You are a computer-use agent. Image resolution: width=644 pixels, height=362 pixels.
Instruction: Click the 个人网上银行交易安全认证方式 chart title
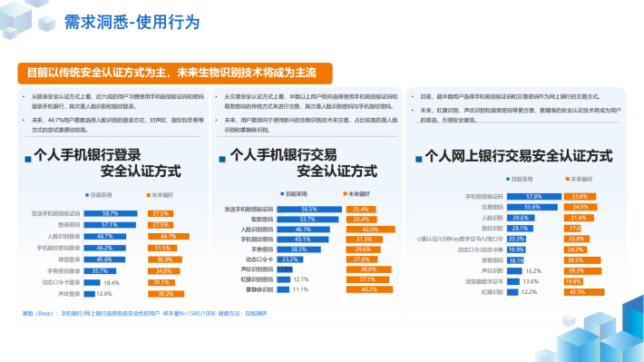point(519,156)
